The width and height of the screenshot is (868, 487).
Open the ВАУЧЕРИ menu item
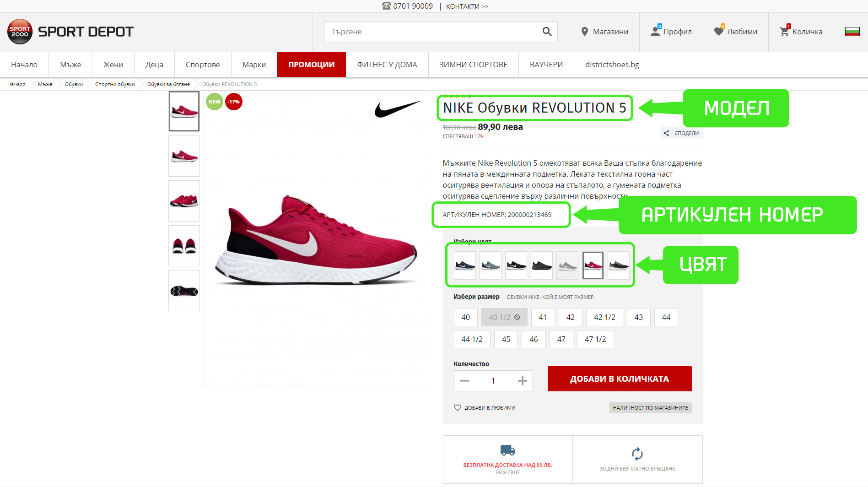546,65
